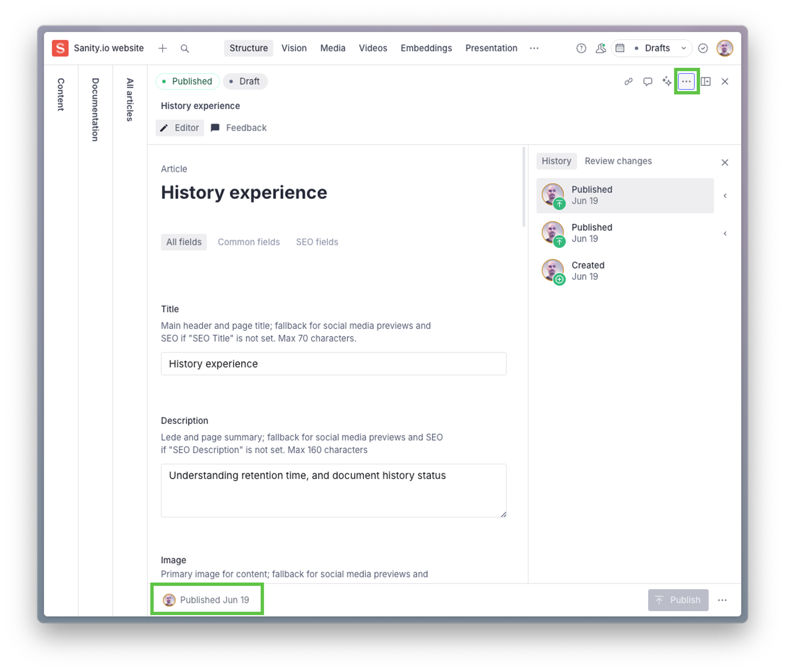This screenshot has width=785, height=672.
Task: Open document actions menu next to Publish
Action: [x=722, y=600]
